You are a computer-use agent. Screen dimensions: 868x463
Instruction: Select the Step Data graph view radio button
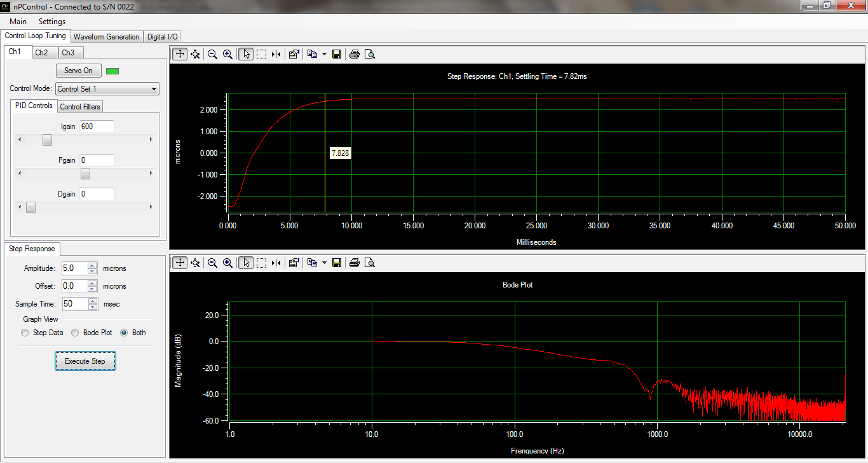42,333
